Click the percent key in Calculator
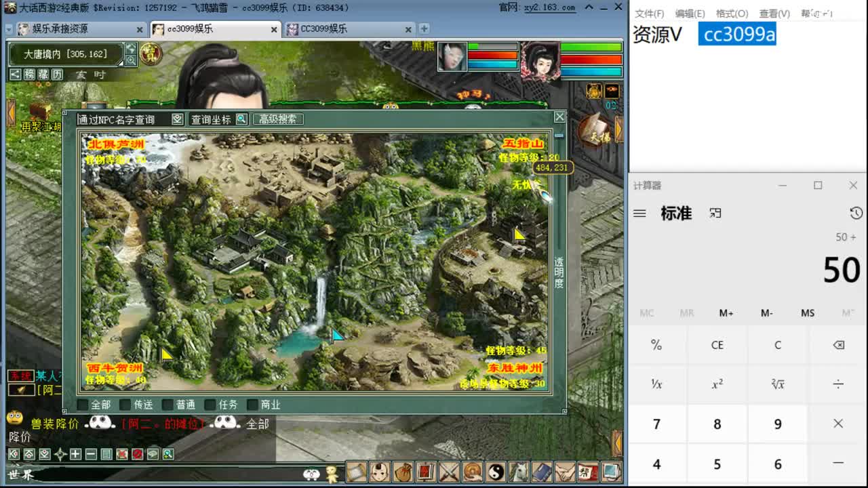 pos(656,345)
